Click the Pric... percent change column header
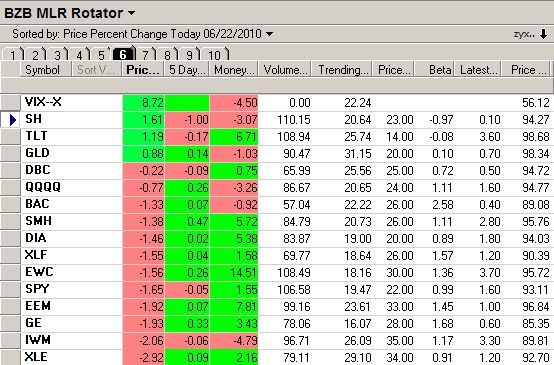 pos(143,69)
